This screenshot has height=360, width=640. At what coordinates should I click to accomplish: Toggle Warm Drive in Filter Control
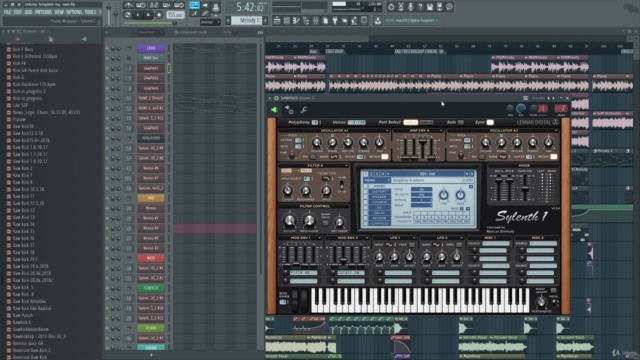326,222
